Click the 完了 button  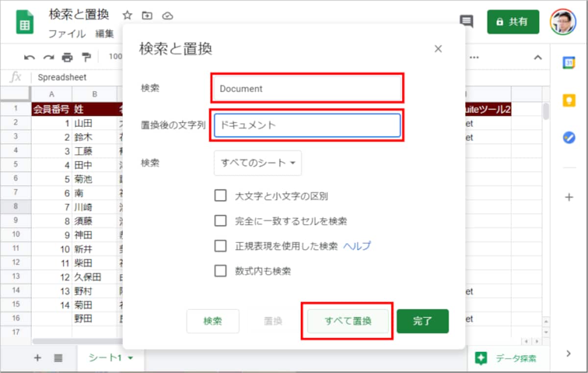click(x=423, y=321)
